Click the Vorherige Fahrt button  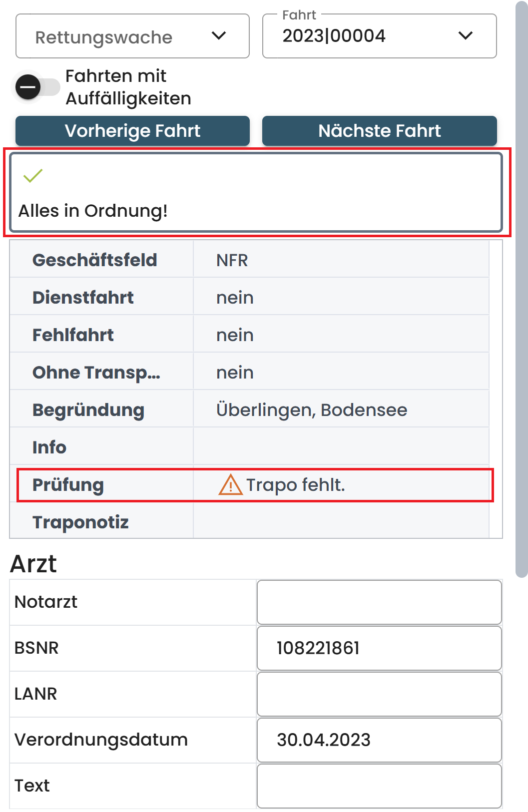132,131
